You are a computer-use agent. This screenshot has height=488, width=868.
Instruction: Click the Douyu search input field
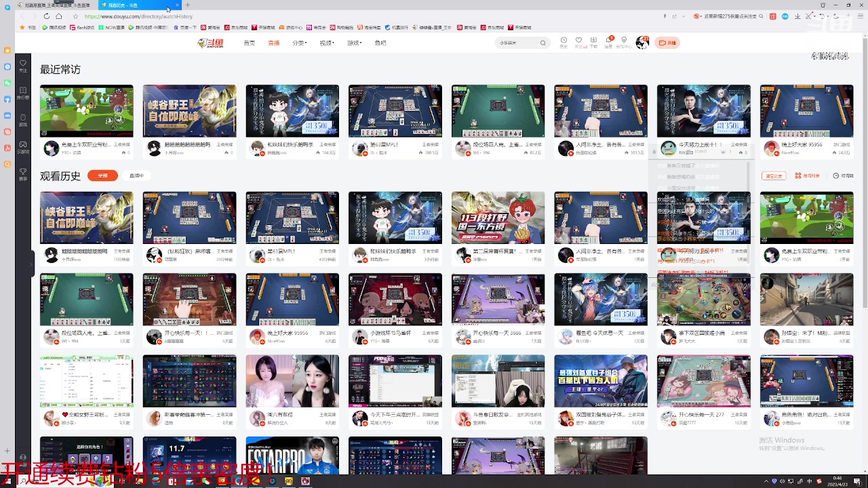[517, 43]
